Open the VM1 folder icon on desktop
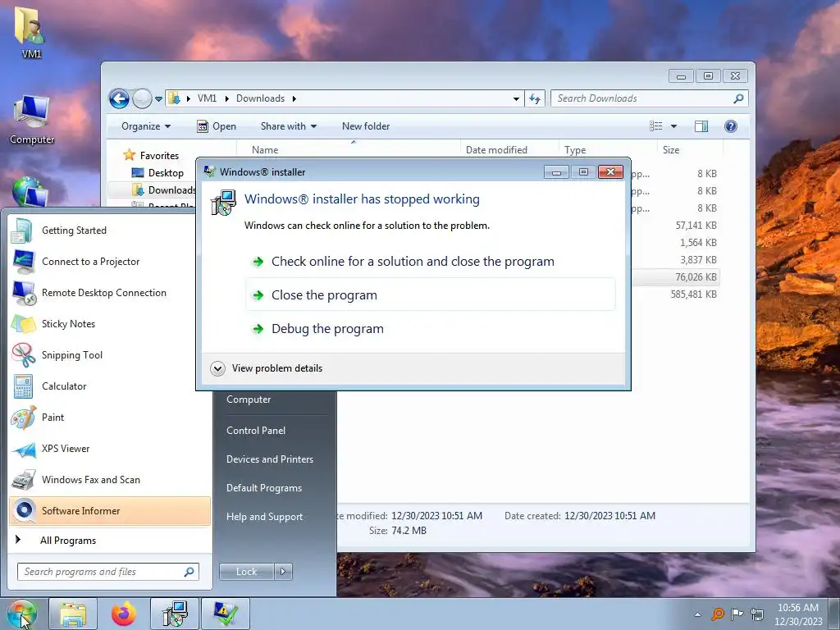 click(30, 32)
